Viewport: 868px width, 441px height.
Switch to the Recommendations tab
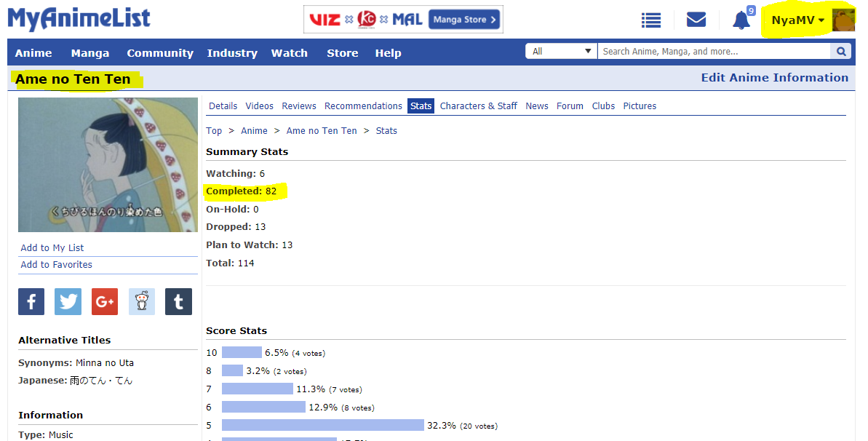click(x=363, y=106)
